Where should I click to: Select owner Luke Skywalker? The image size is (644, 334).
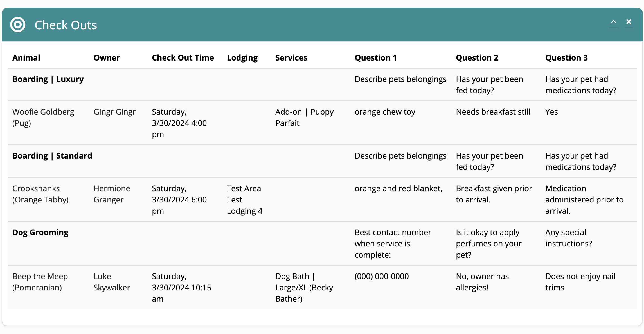point(112,282)
